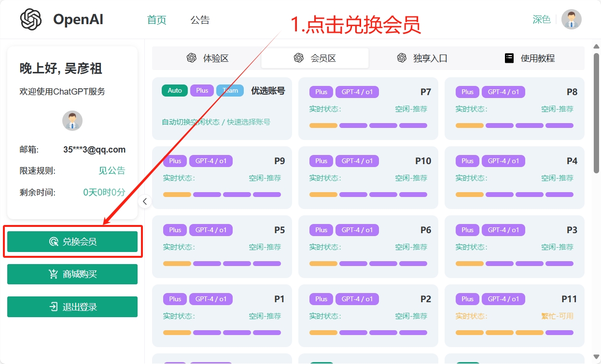Toggle 深色 dark mode
The height and width of the screenshot is (364, 601).
click(542, 19)
